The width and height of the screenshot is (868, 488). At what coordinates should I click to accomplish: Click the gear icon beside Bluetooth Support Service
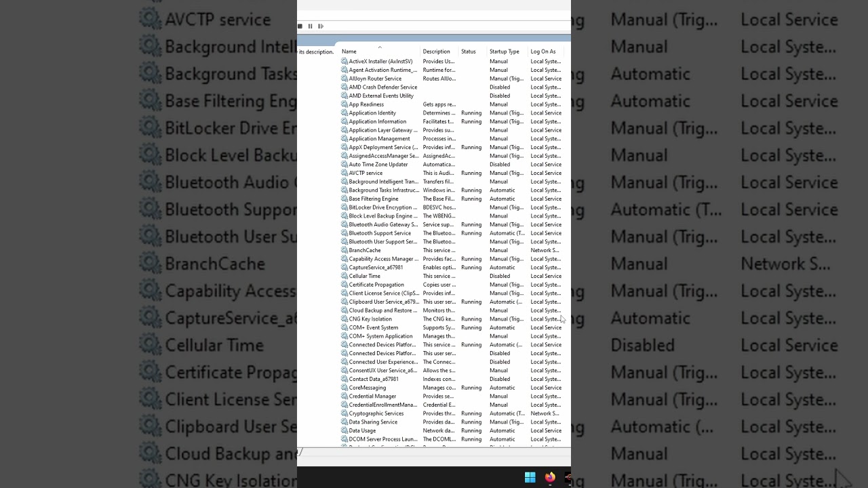(344, 233)
